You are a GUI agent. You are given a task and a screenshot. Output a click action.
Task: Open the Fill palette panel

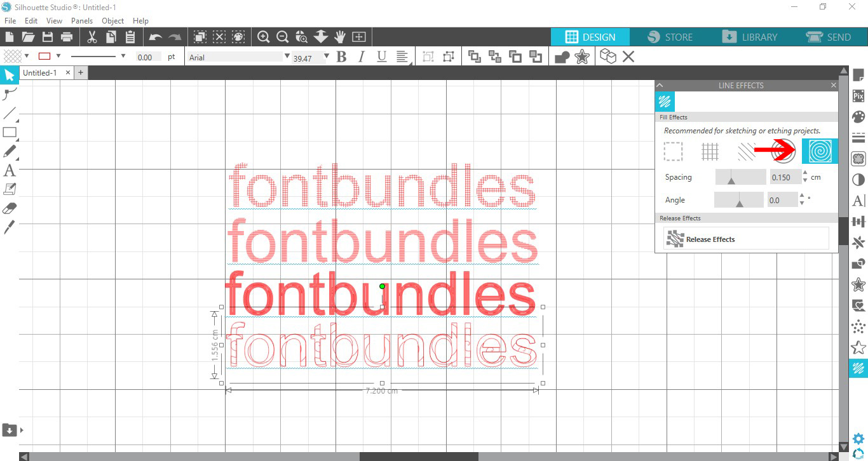(858, 117)
